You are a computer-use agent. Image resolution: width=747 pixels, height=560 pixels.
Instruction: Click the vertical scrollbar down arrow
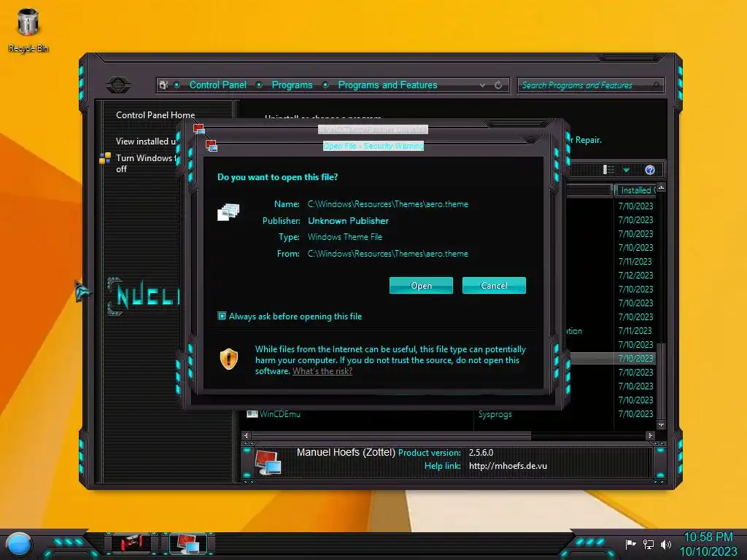[x=661, y=425]
